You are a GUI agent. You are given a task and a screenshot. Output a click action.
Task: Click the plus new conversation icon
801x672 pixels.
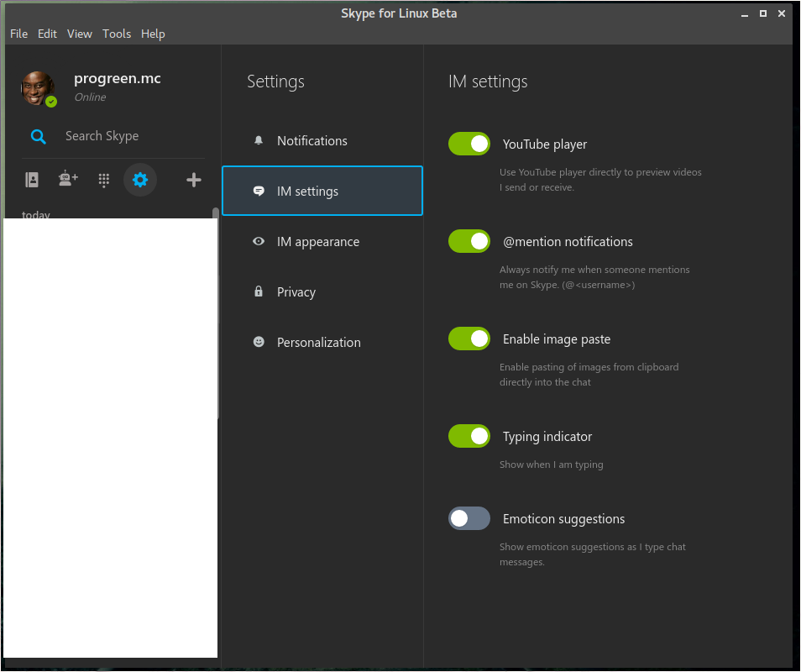click(194, 180)
